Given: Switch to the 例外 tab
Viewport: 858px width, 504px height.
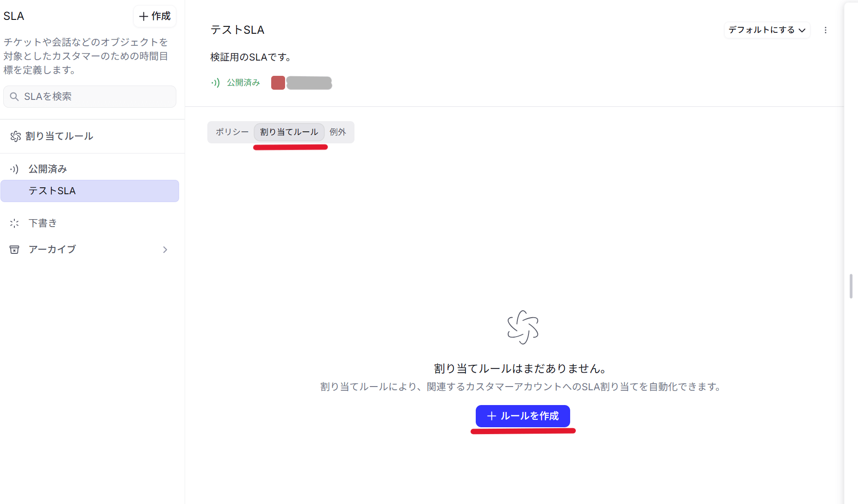Looking at the screenshot, I should coord(338,132).
